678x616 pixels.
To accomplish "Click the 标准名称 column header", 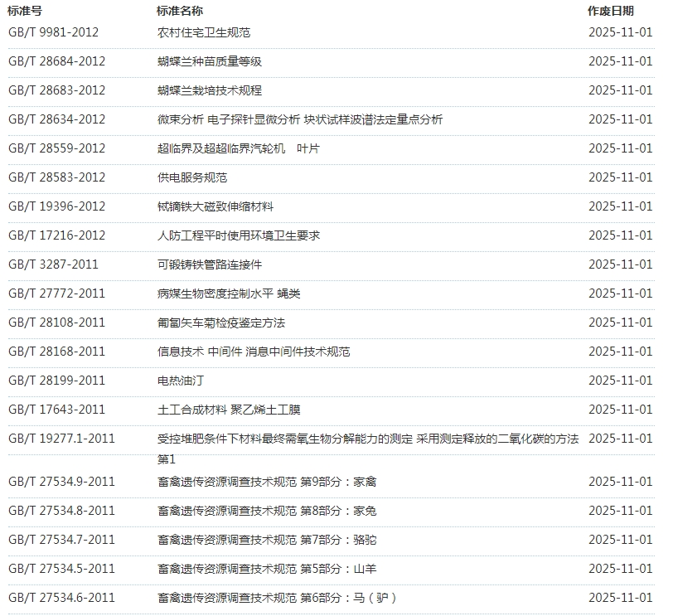I will pos(180,11).
